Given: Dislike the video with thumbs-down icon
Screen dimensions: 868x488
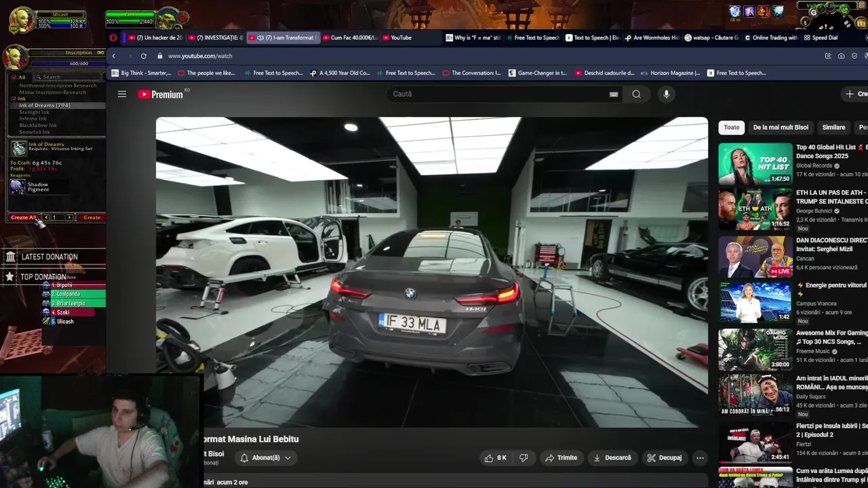Looking at the screenshot, I should coord(524,458).
